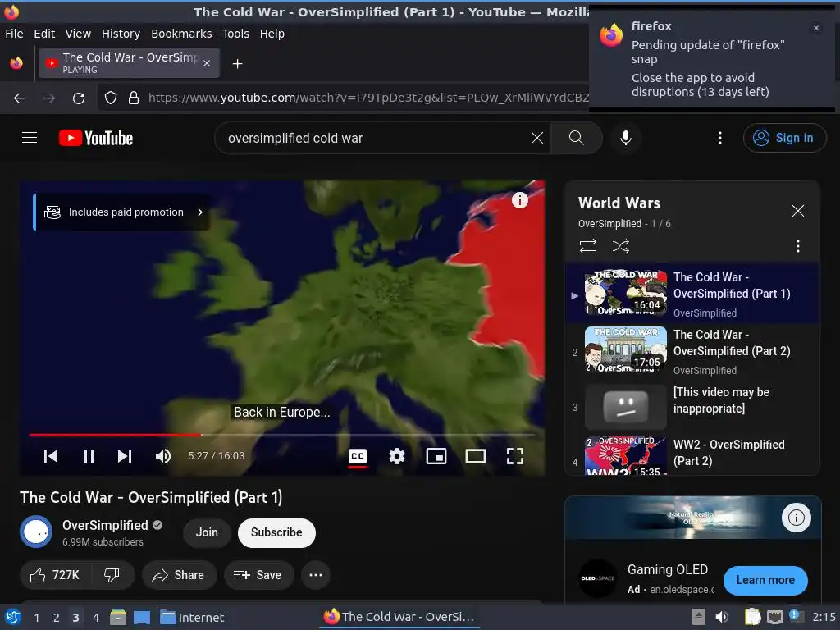Like the video with 727K likes
Image resolution: width=840 pixels, height=630 pixels.
54,575
